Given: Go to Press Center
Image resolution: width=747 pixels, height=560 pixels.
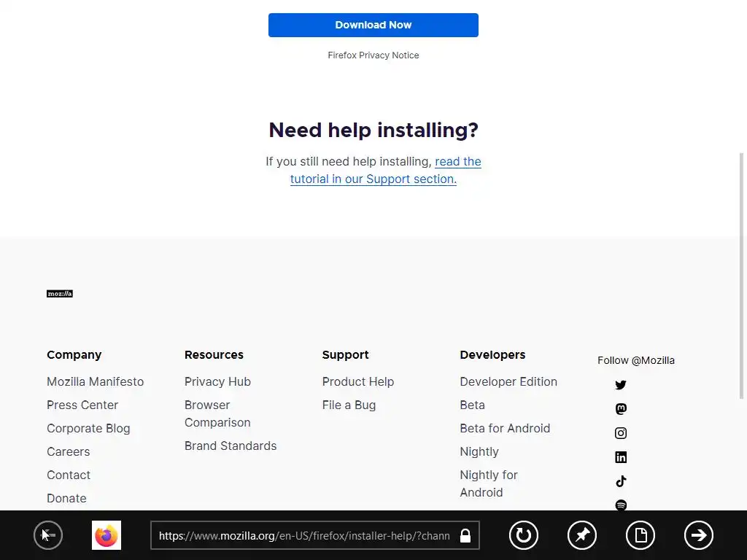Looking at the screenshot, I should (82, 405).
